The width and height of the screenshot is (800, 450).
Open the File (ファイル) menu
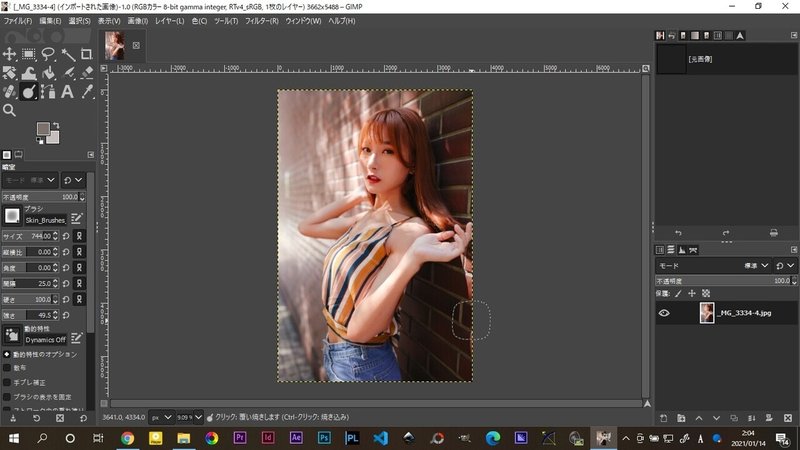coord(18,21)
